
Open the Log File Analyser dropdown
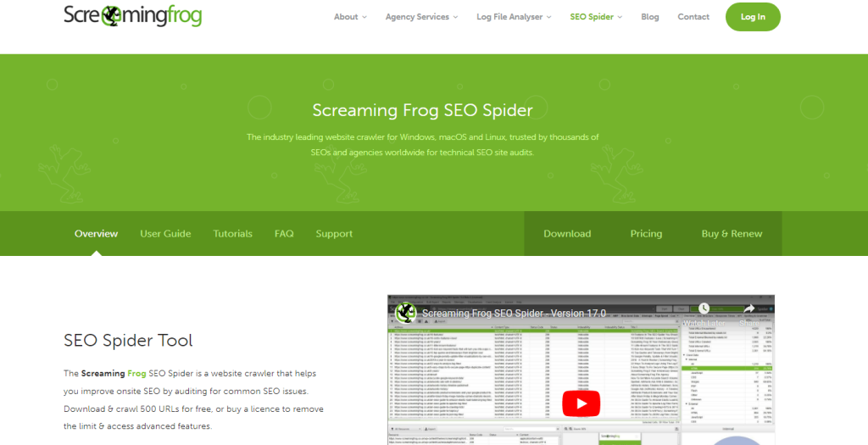click(514, 17)
